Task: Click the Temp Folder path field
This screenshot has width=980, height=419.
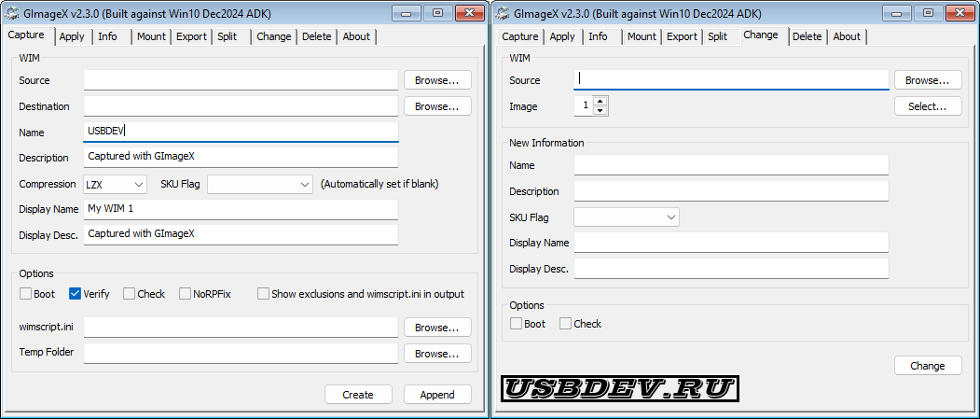Action: [241, 354]
